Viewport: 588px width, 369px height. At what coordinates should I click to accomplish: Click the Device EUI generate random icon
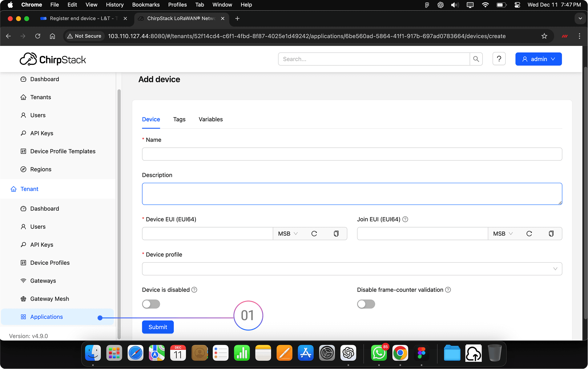point(314,234)
